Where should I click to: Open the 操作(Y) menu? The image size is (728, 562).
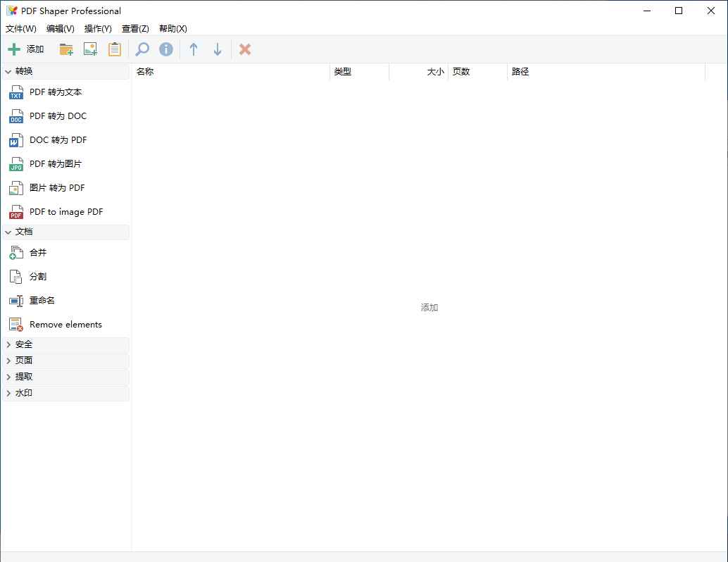pos(98,29)
